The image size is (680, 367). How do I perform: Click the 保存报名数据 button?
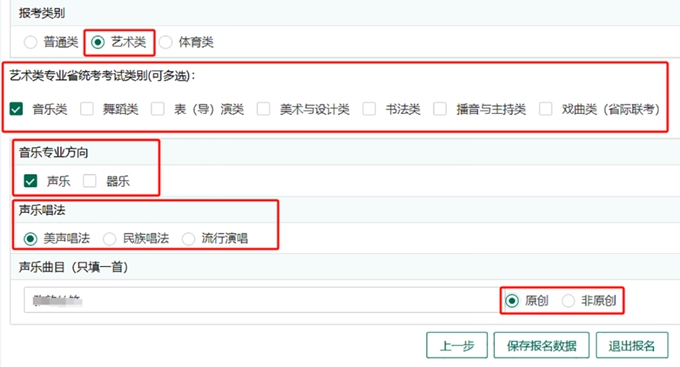(541, 345)
